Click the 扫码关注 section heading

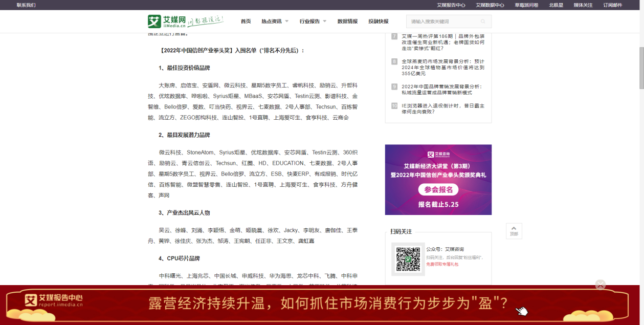pyautogui.click(x=401, y=231)
